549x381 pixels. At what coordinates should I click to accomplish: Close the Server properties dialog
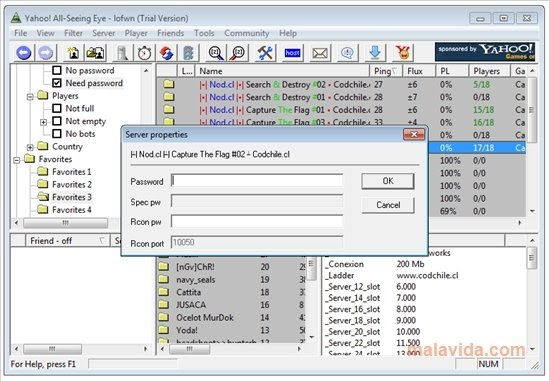coord(414,134)
